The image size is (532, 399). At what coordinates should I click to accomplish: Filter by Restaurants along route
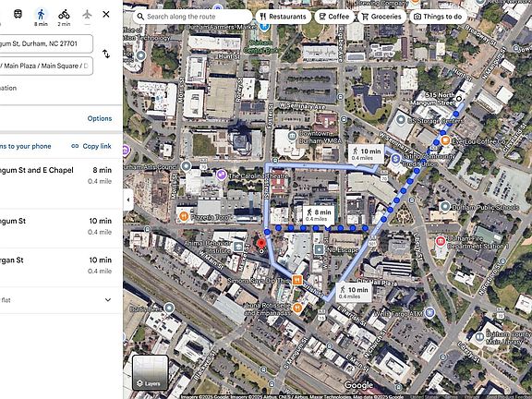tap(283, 17)
